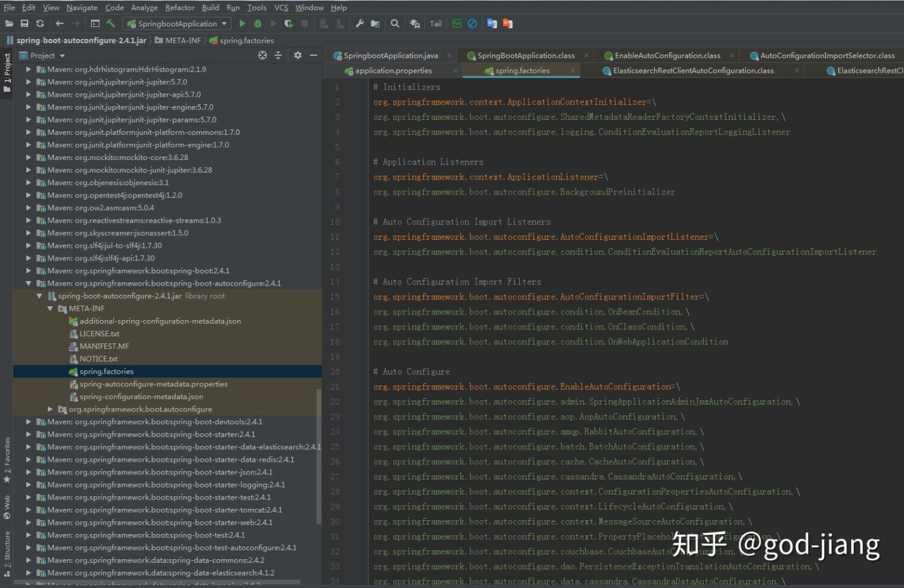The width and height of the screenshot is (904, 588).
Task: Expand Maven: org.hdrhistogram:HdrHistogram:2.1.9
Action: coord(29,69)
